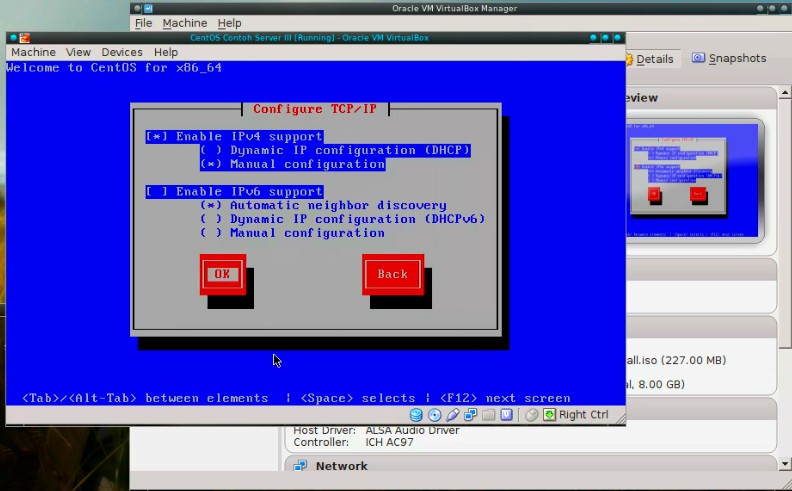
Task: Select IPv4 Manual configuration radio
Action: tap(292, 164)
